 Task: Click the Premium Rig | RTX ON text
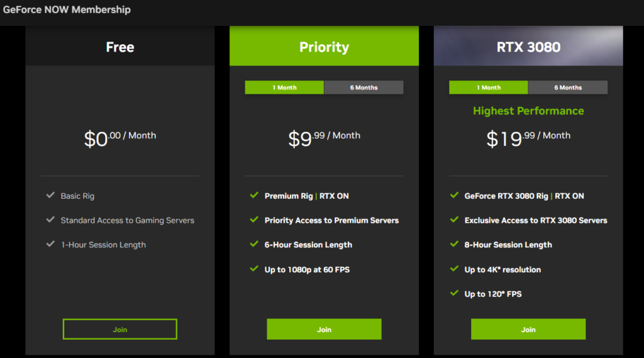coord(306,196)
